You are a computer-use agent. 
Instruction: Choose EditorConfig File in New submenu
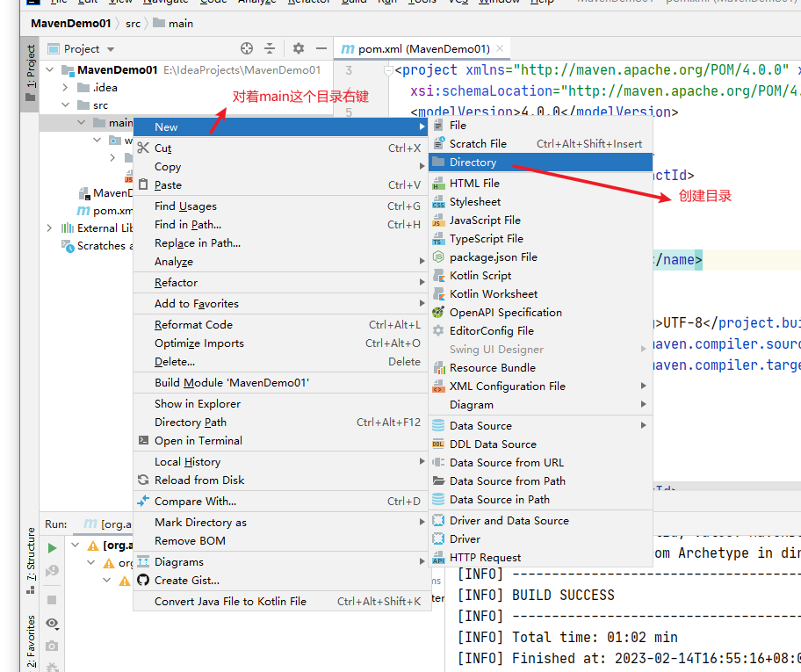tap(540, 330)
